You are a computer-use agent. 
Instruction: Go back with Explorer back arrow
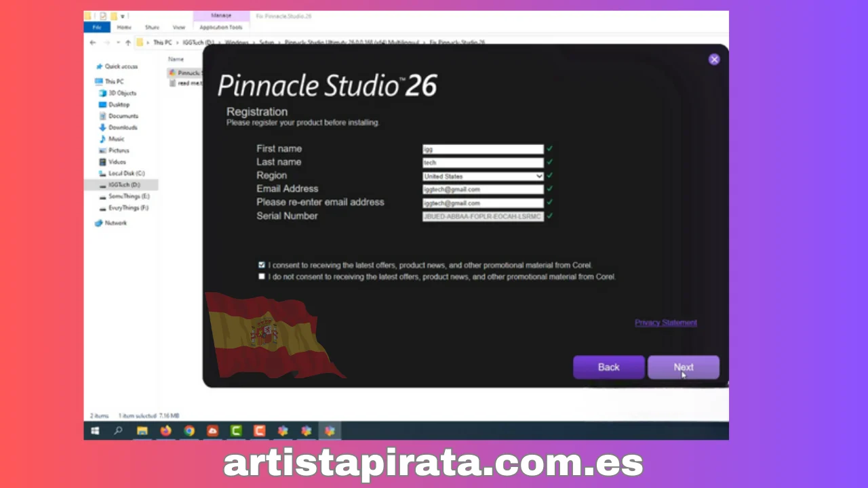pyautogui.click(x=94, y=42)
